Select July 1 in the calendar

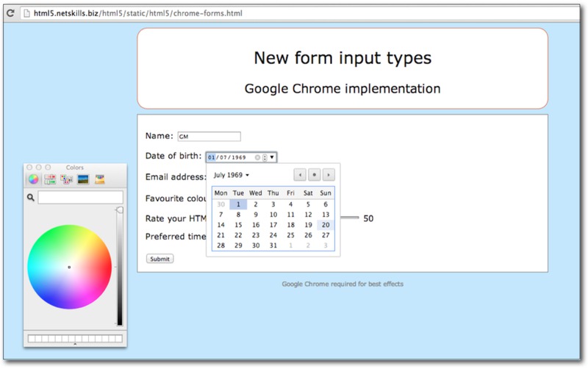pos(238,204)
